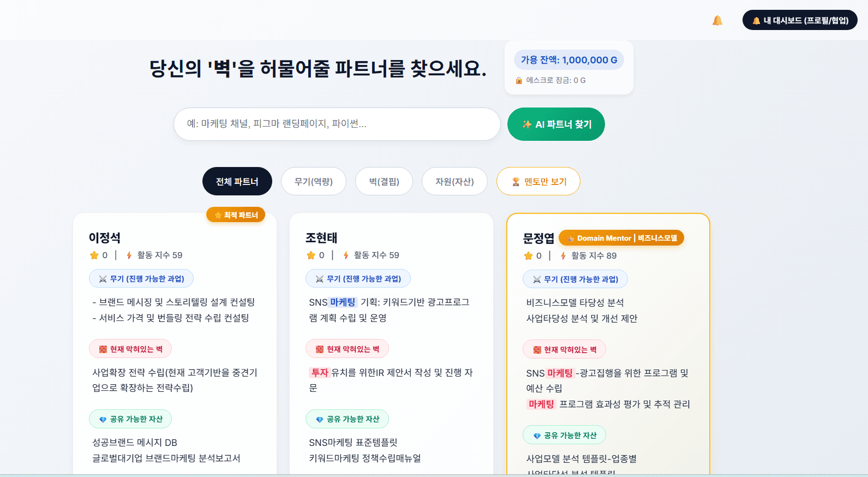The image size is (868, 477).
Task: Click 공유 가능한 자산 tag on 조현태 card
Action: [347, 419]
